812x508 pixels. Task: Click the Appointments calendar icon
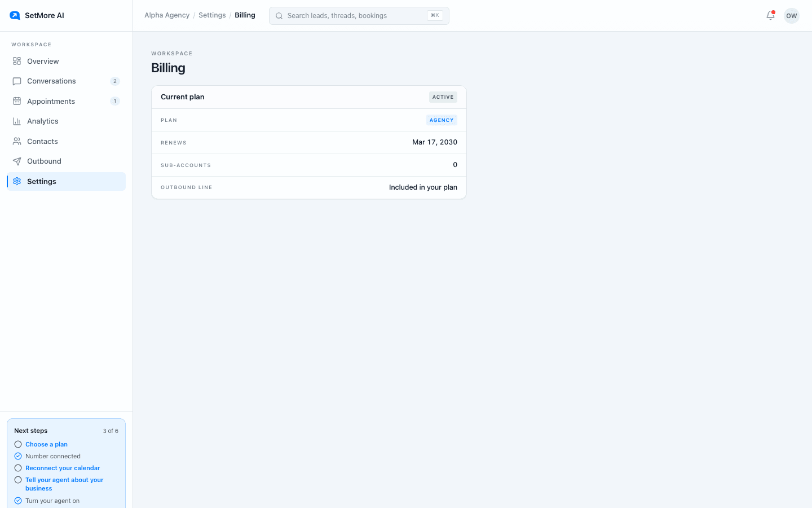click(17, 101)
